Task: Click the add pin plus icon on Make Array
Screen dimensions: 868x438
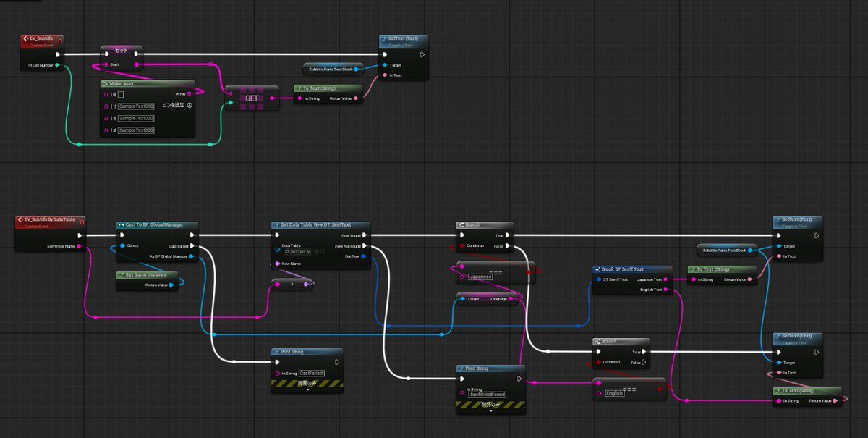Action: (x=190, y=105)
